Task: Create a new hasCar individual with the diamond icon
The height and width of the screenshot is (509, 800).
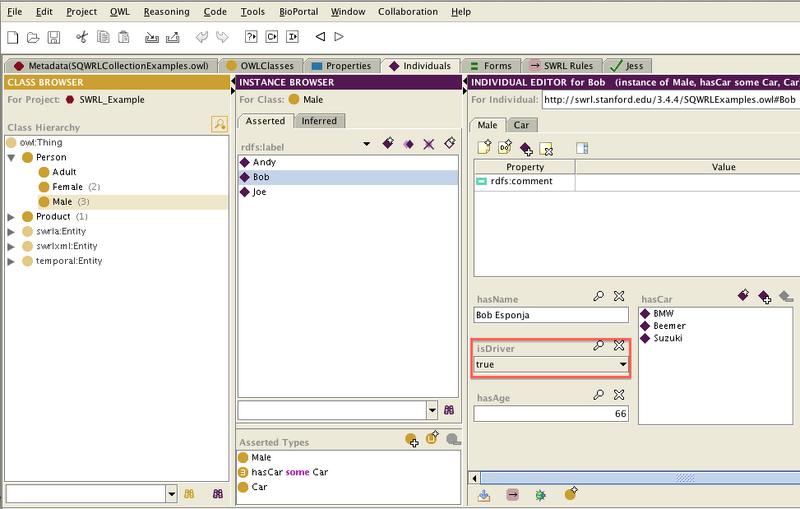Action: [743, 295]
